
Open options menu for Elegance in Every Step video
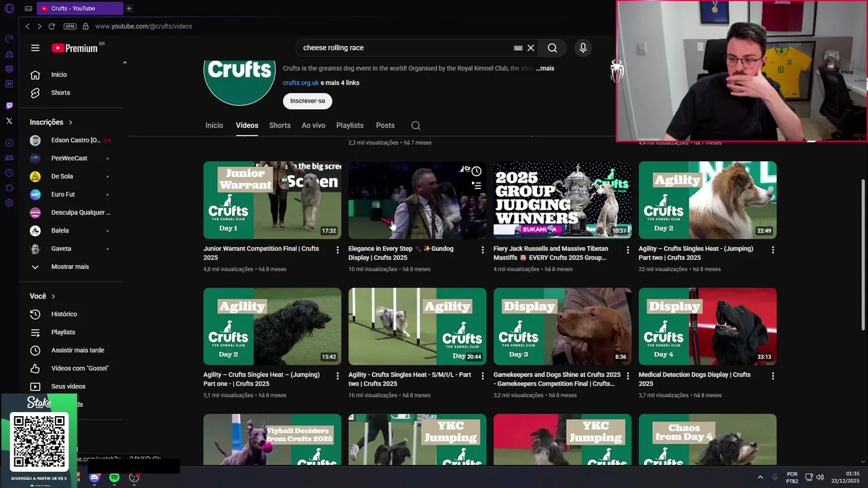(x=483, y=250)
